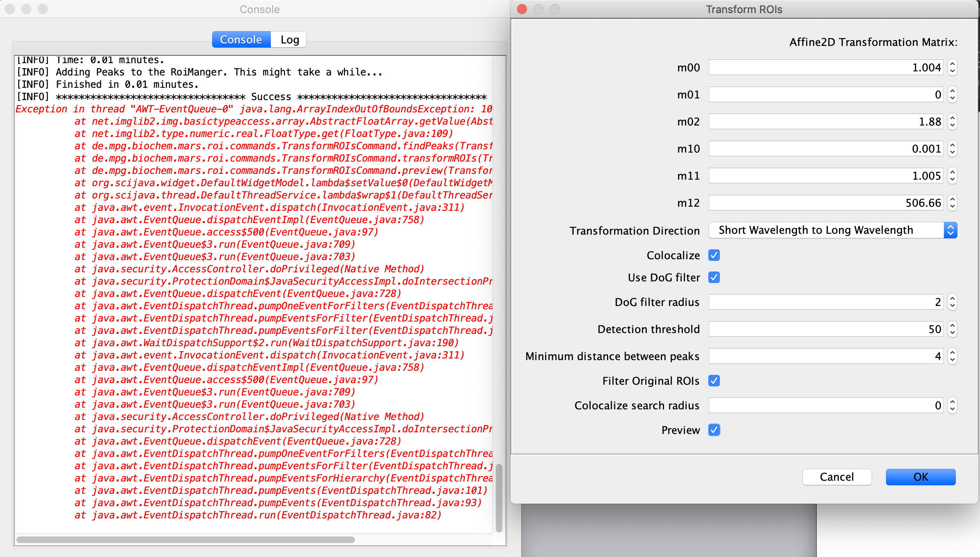Click the Console horizontal scrollbar
This screenshot has height=557, width=980.
point(185,539)
